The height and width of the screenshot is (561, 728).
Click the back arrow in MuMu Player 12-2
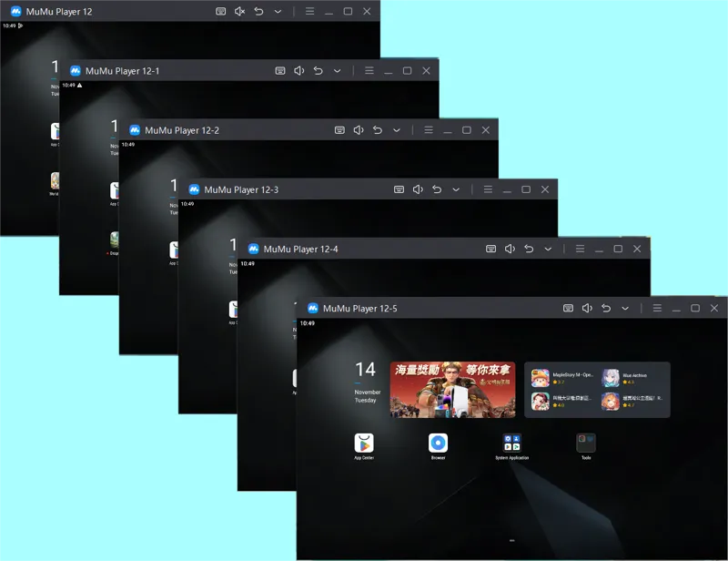(378, 130)
